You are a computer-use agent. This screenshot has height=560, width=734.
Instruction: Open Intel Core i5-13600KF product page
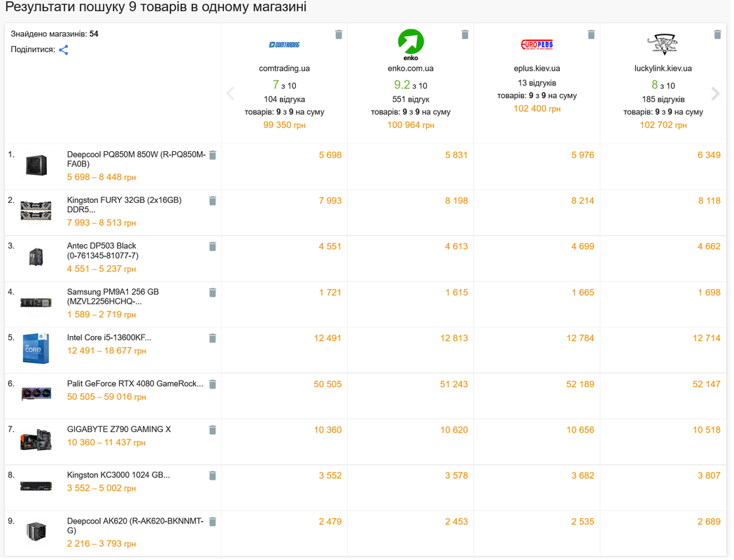point(110,339)
